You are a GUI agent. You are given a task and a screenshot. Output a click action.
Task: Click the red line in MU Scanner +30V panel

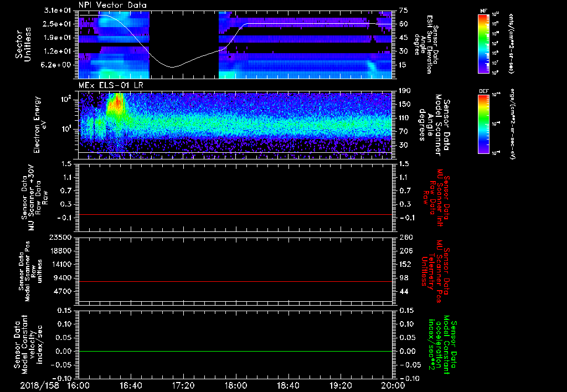click(235, 214)
